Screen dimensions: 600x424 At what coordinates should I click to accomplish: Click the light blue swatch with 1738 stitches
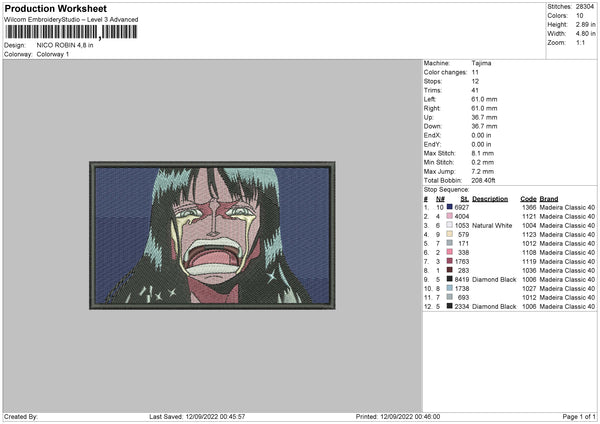click(450, 288)
